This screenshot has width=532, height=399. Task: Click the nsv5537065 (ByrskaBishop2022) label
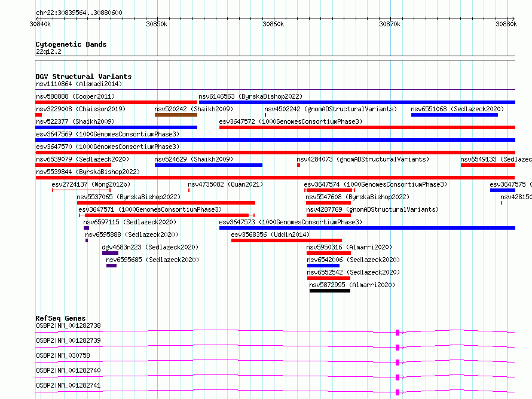click(129, 197)
